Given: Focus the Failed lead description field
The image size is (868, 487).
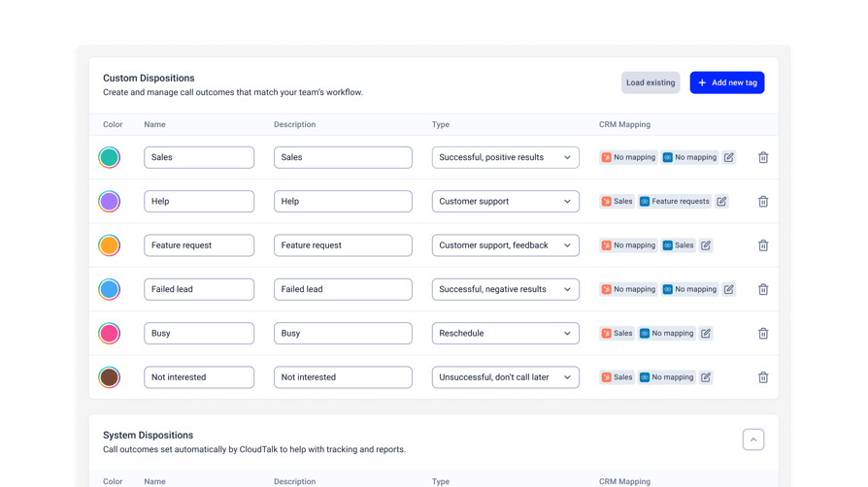Looking at the screenshot, I should click(x=343, y=289).
